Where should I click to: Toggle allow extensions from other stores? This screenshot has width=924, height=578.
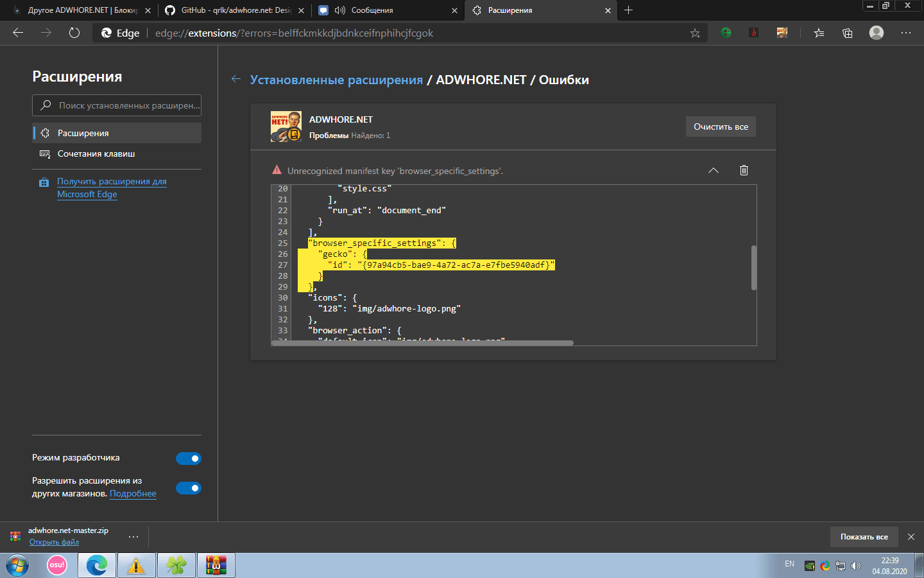[x=189, y=488]
